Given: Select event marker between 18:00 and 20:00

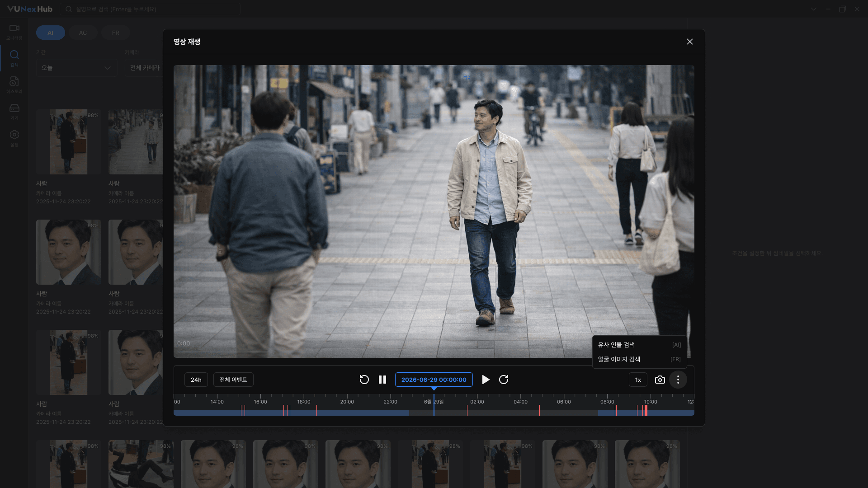Looking at the screenshot, I should [x=316, y=410].
